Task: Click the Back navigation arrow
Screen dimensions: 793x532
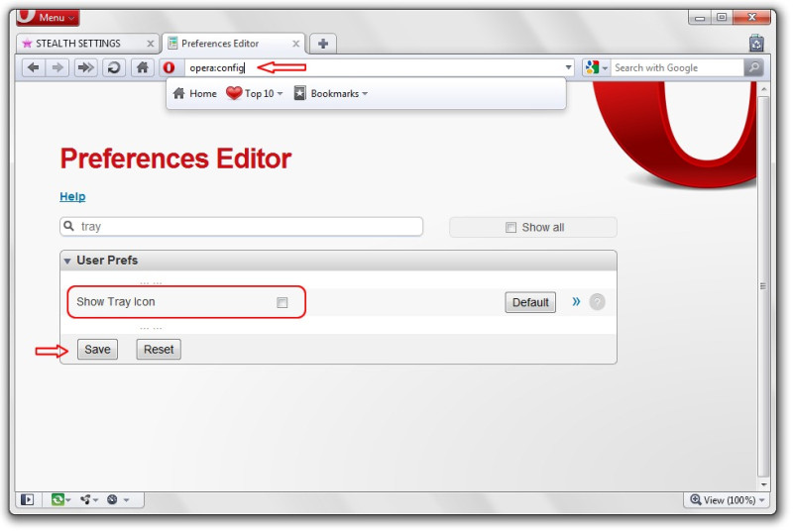Action: click(34, 67)
